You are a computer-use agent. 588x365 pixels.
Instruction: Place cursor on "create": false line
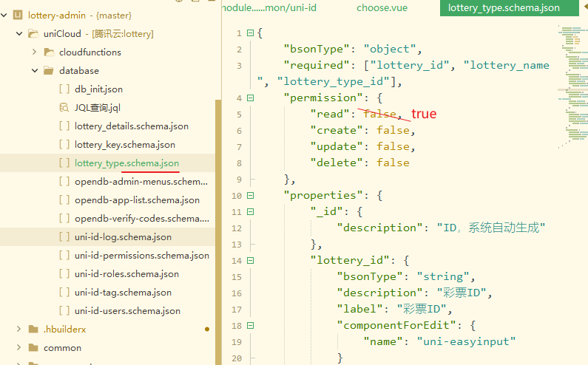pyautogui.click(x=362, y=131)
